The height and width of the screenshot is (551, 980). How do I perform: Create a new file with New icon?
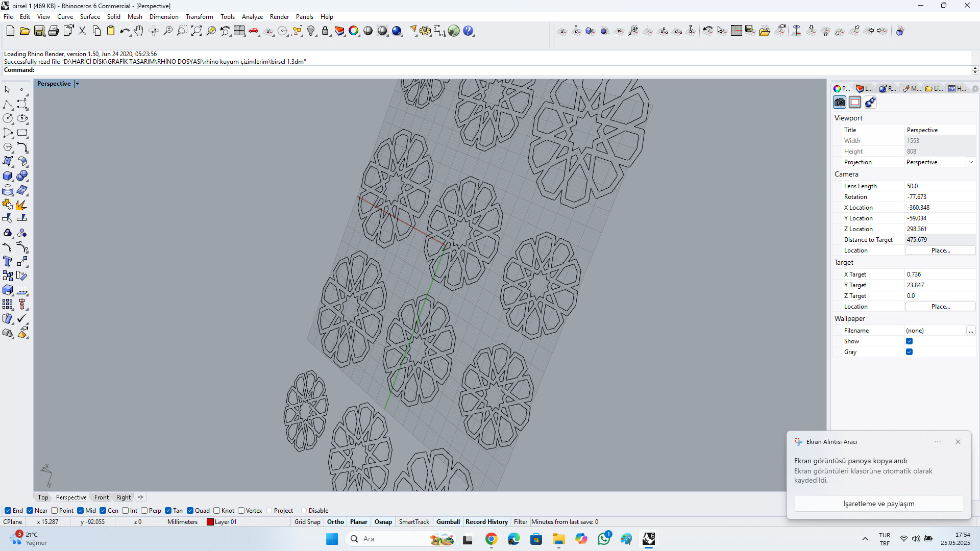click(10, 31)
